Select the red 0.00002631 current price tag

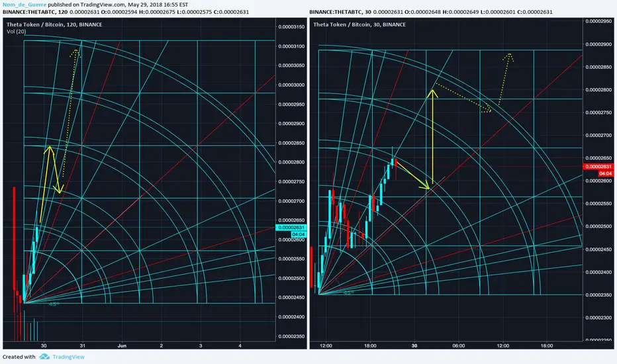click(x=598, y=167)
